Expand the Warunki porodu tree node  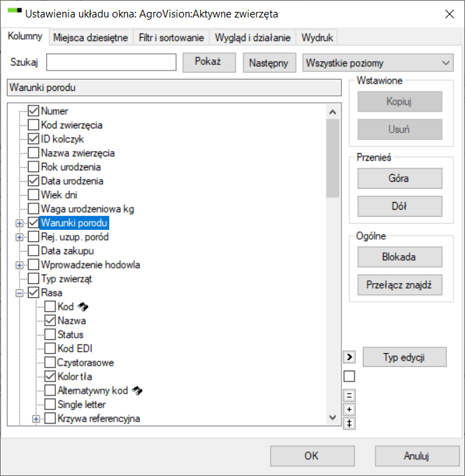[20, 223]
